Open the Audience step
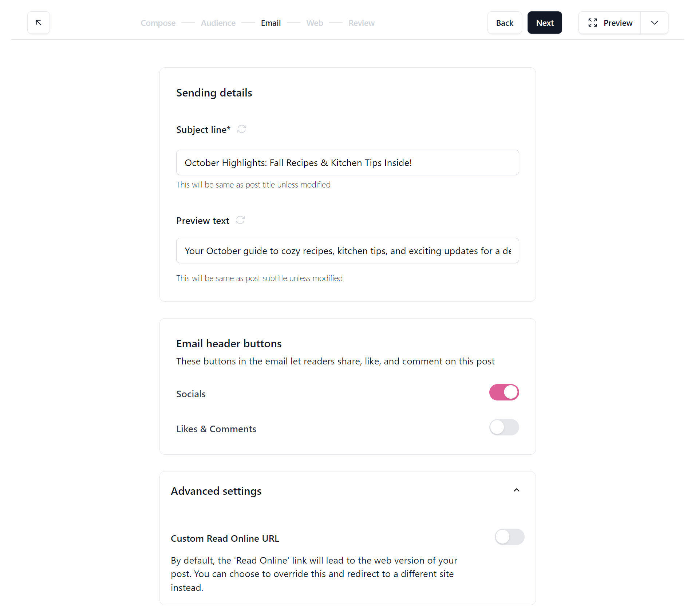 pos(218,23)
